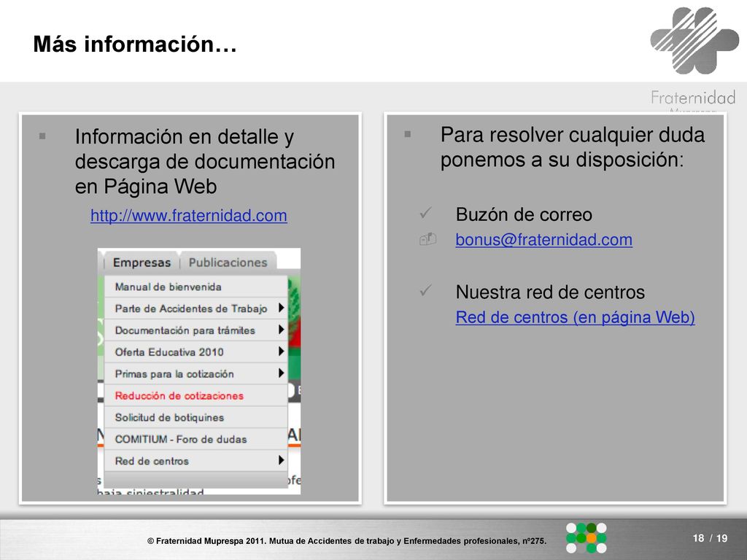Select the Empresas tab
The image size is (747, 560).
pos(142,262)
